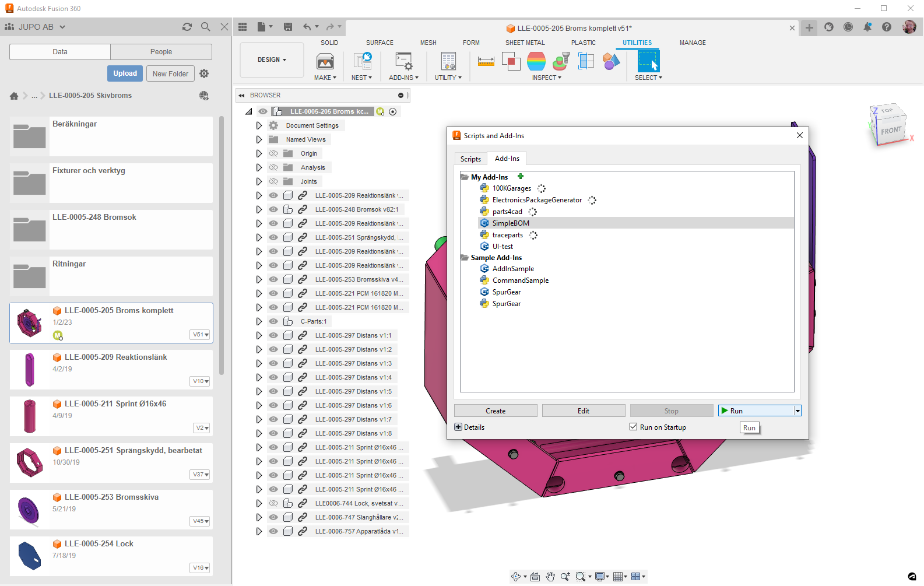Image resolution: width=924 pixels, height=586 pixels.
Task: Open the MANAGE ribbon tab
Action: tap(693, 43)
